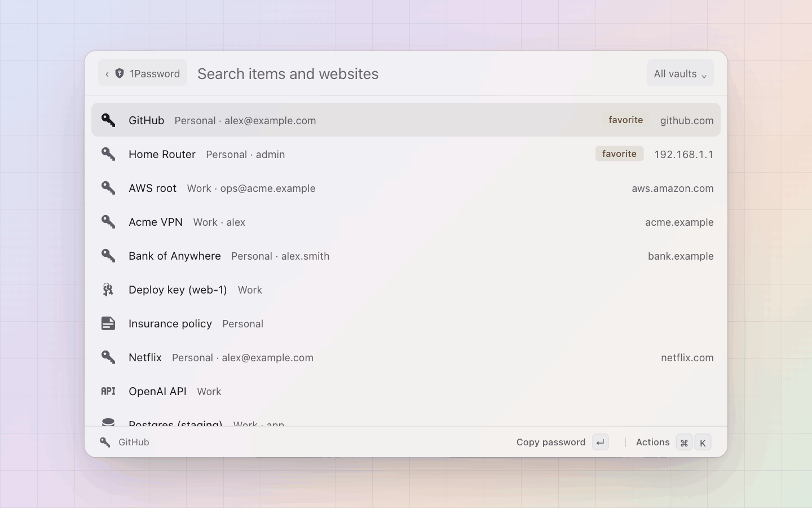Click the acme.example address text
Viewport: 812px width, 508px height.
pyautogui.click(x=679, y=222)
